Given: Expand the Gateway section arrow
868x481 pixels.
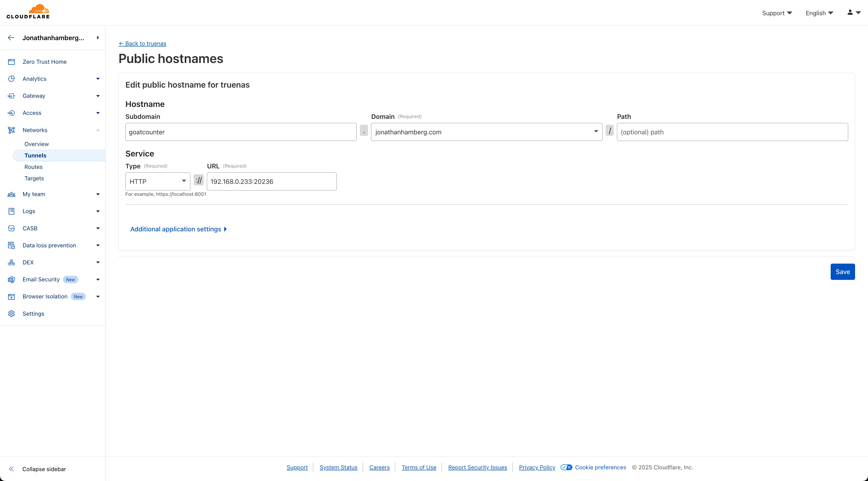Looking at the screenshot, I should 98,96.
